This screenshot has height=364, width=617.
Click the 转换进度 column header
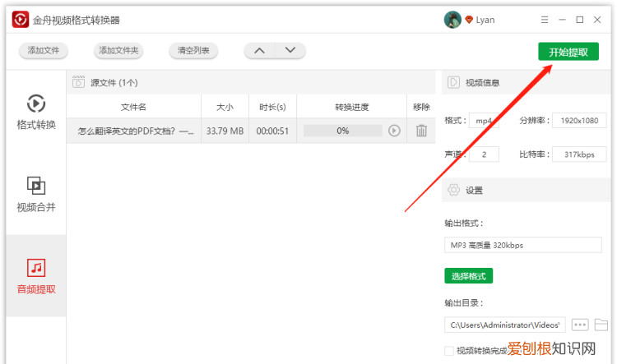tap(352, 107)
